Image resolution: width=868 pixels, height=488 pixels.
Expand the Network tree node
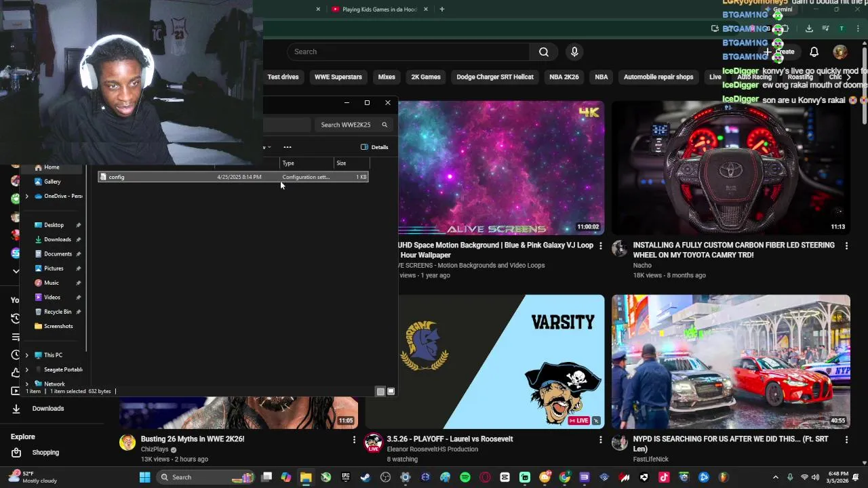(x=27, y=384)
